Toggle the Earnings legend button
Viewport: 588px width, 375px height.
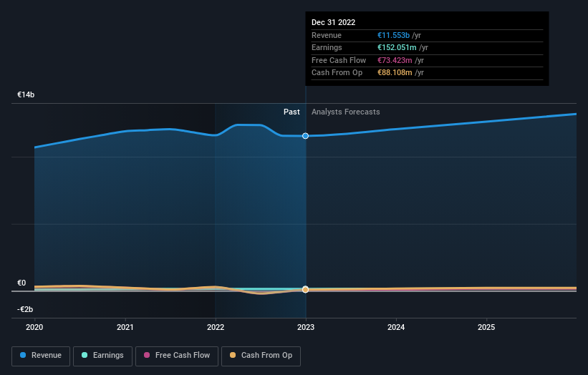102,356
